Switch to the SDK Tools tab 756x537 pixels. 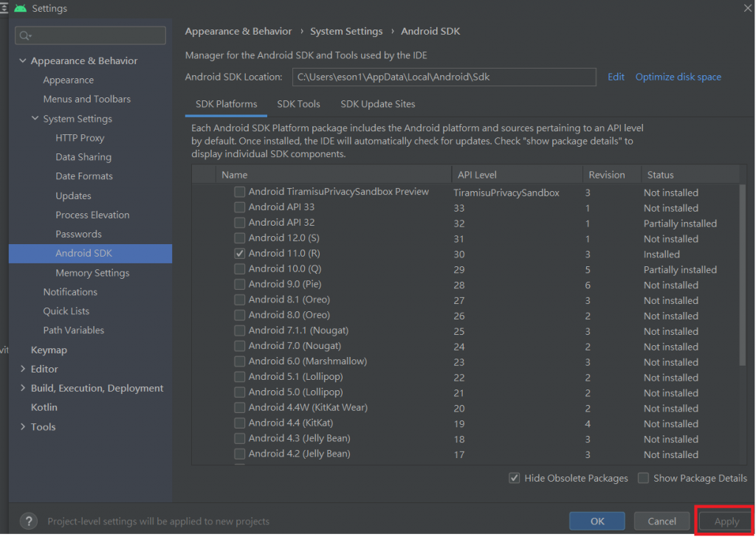coord(298,104)
